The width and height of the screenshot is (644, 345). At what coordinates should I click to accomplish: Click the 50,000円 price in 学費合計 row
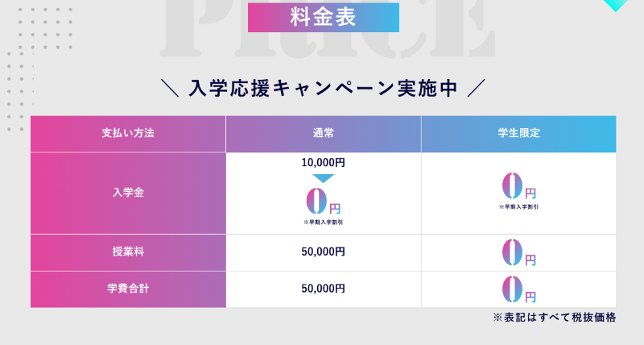[x=324, y=289]
